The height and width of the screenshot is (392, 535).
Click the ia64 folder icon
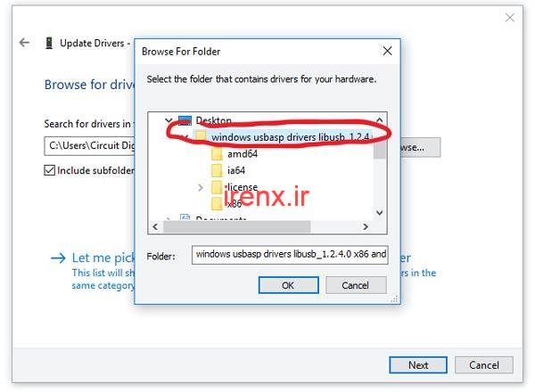(217, 170)
